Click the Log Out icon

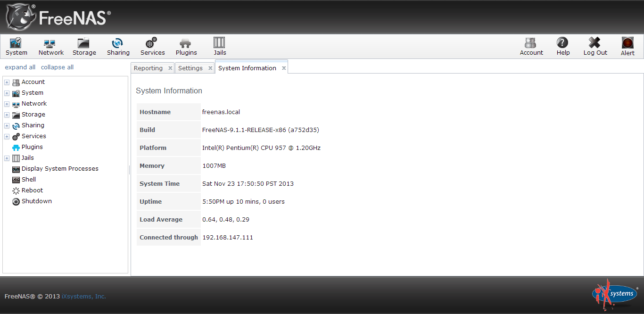[x=595, y=47]
